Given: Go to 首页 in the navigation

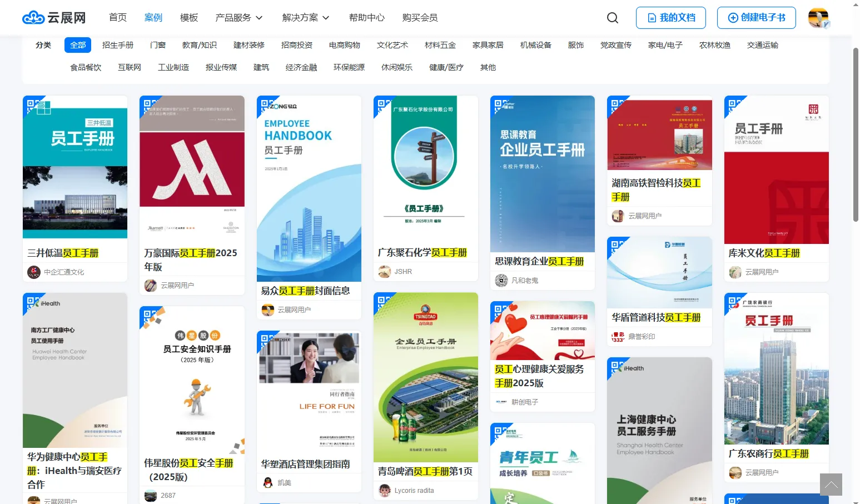Looking at the screenshot, I should pyautogui.click(x=118, y=18).
